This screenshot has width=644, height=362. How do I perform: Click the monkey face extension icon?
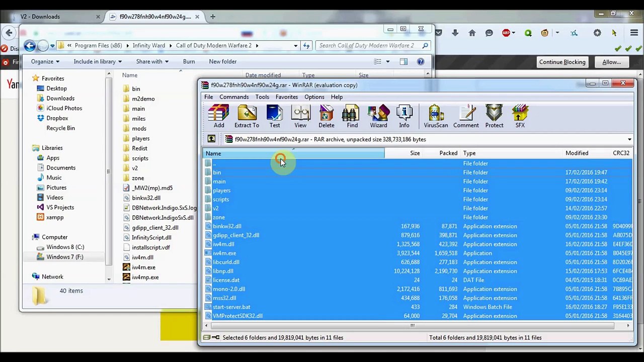pos(545,33)
